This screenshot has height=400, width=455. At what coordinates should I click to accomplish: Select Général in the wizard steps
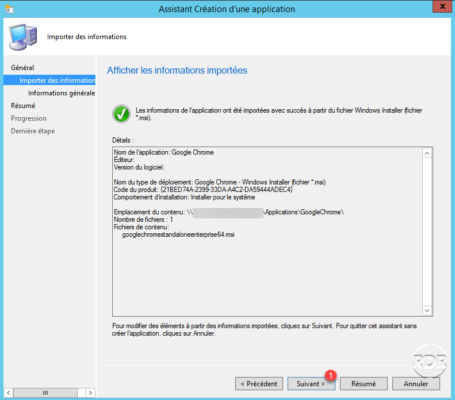tap(22, 68)
